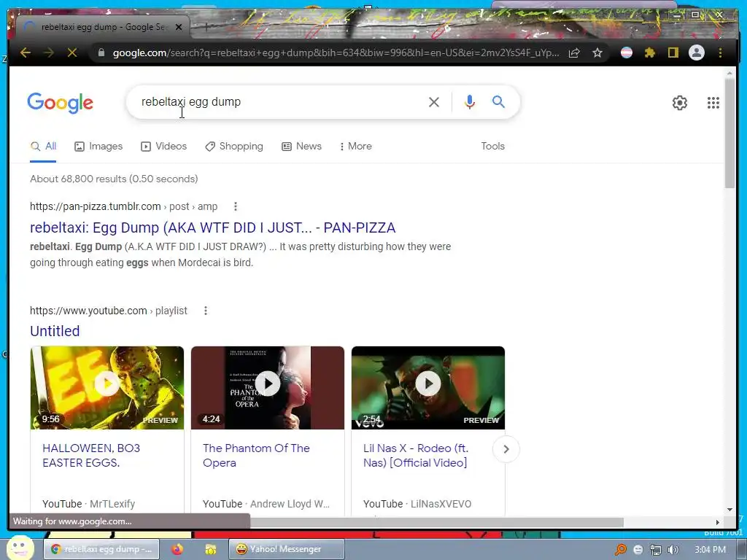Close the rebeltaxi egg dump tab
747x560 pixels.
tap(179, 27)
